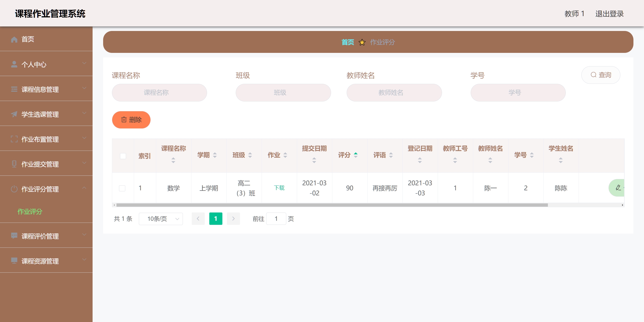
Task: Select the 作业评分 submenu item
Action: [x=30, y=211]
